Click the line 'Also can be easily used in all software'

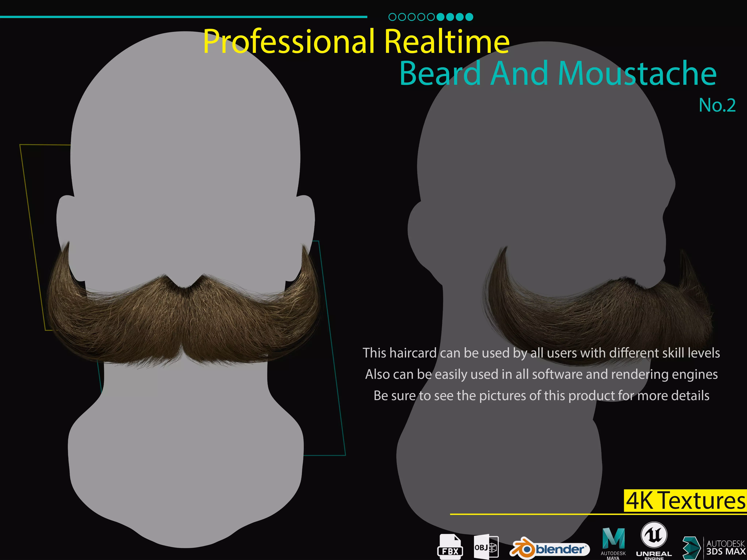coord(541,374)
